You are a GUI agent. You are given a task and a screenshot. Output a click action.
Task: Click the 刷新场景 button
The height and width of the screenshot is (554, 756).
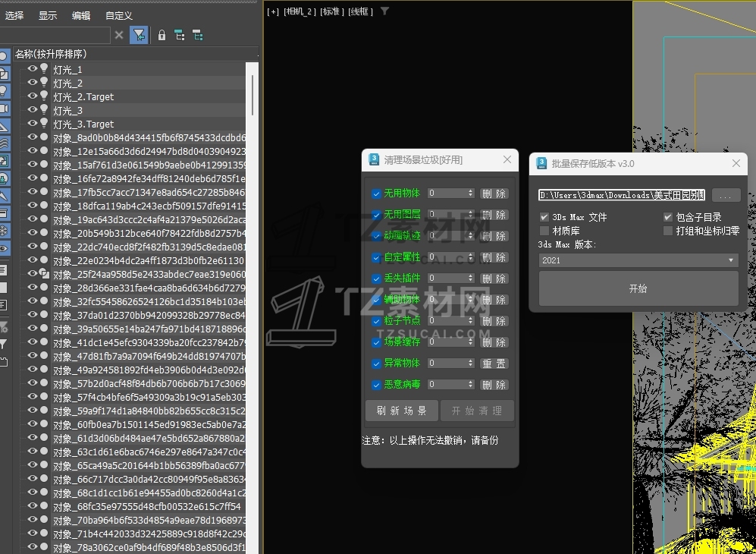402,411
